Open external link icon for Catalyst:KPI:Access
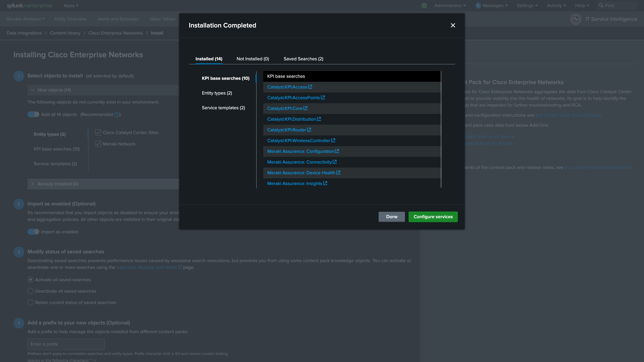This screenshot has width=644, height=362. tap(310, 87)
